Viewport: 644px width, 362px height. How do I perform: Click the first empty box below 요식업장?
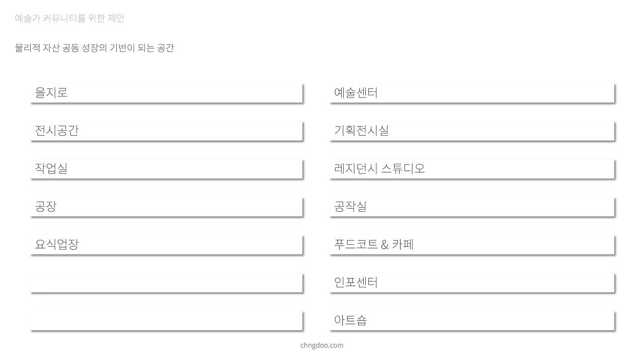pyautogui.click(x=167, y=283)
